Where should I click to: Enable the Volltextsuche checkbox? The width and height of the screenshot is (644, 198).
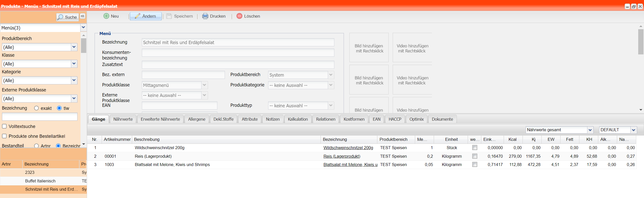pyautogui.click(x=4, y=126)
